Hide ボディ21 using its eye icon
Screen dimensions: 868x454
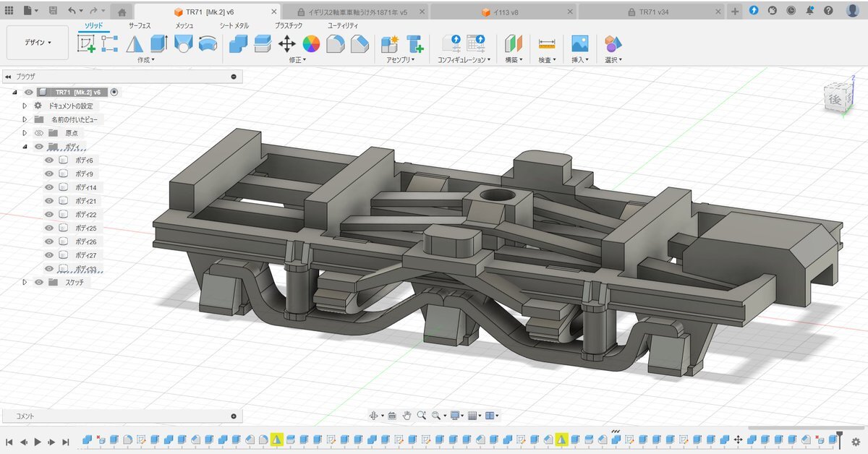[x=50, y=201]
